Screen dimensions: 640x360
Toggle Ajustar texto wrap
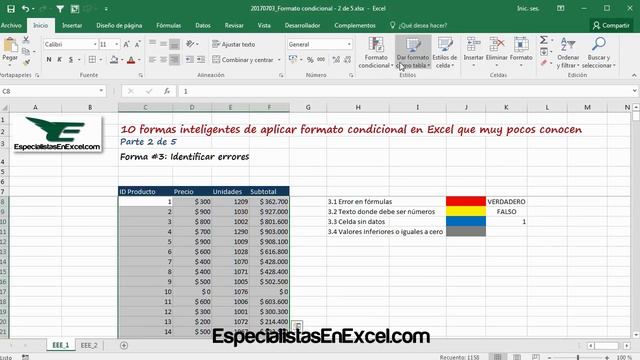[x=233, y=44]
